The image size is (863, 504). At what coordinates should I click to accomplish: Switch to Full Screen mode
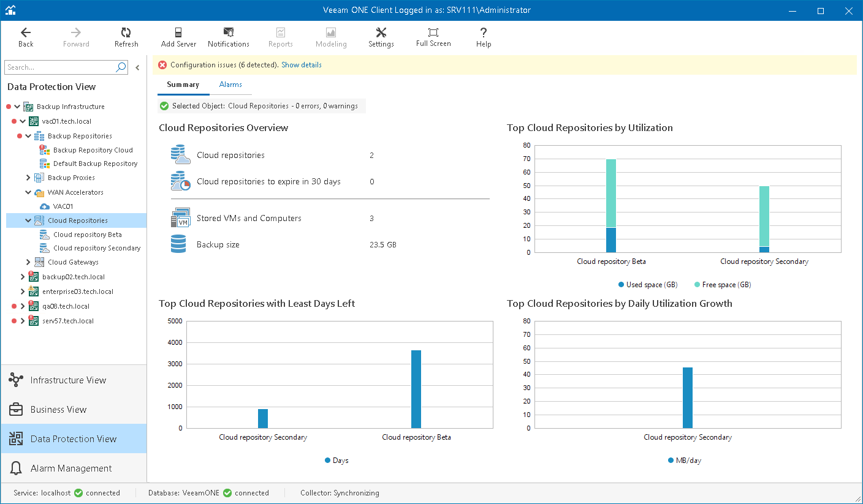pyautogui.click(x=433, y=33)
